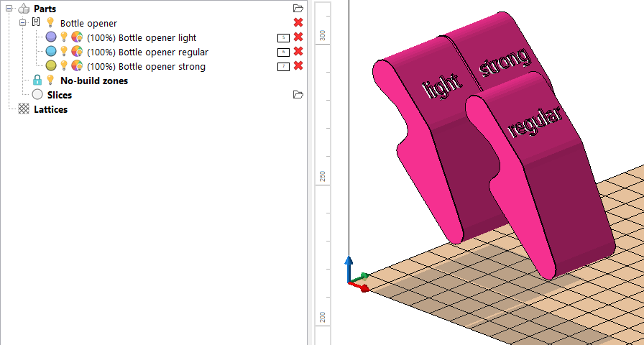This screenshot has height=345, width=644.
Task: Collapse the Parts tree node
Action: (9, 8)
